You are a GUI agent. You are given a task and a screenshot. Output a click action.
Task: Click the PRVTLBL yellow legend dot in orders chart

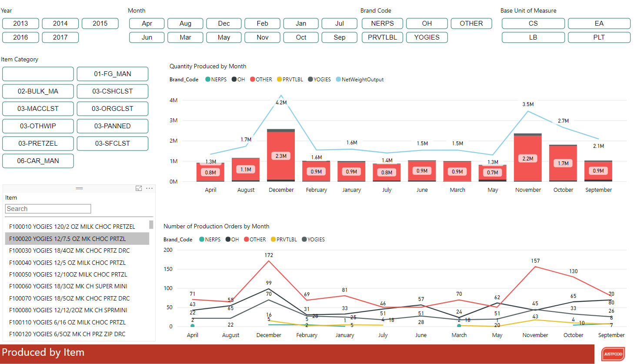[x=273, y=240]
